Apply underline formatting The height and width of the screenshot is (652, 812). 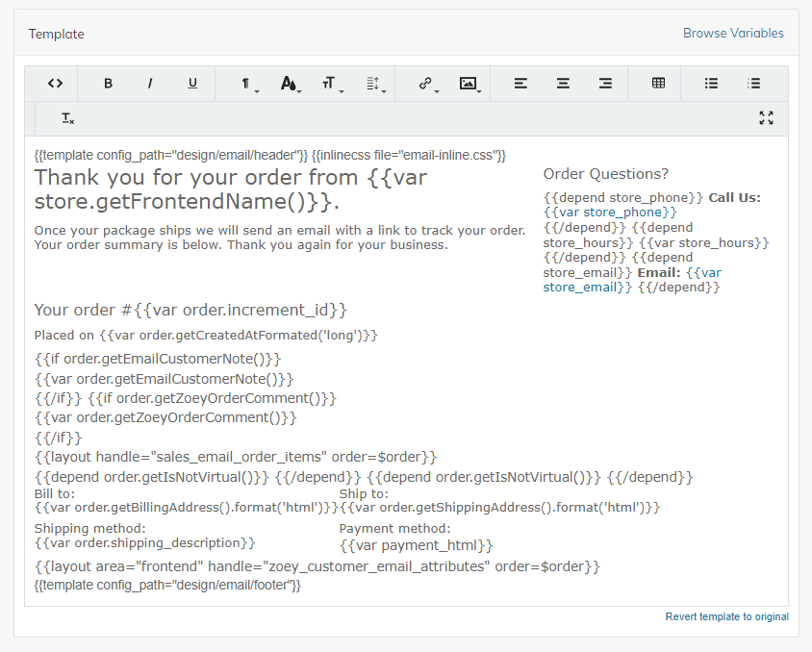pyautogui.click(x=192, y=83)
